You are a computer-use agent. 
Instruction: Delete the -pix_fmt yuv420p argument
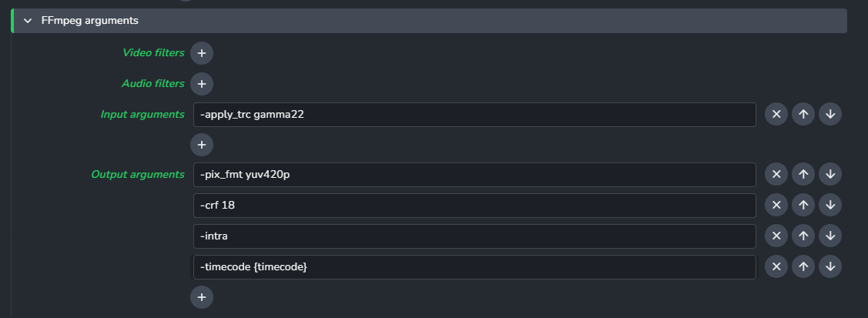point(776,175)
